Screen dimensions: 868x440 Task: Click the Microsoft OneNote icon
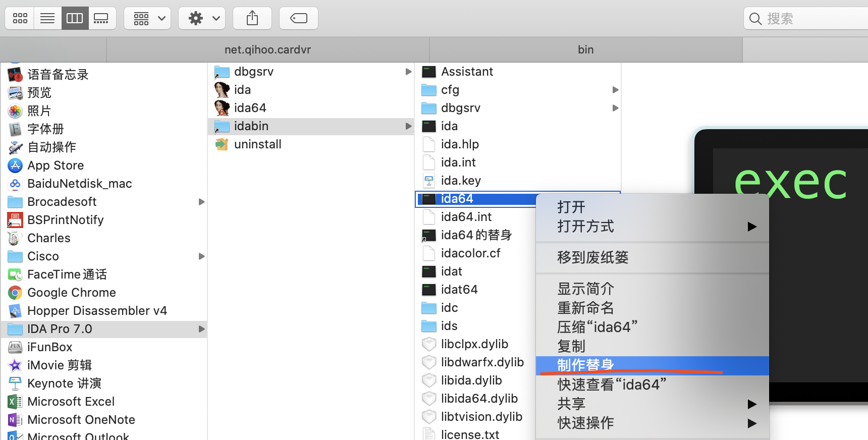coord(15,420)
